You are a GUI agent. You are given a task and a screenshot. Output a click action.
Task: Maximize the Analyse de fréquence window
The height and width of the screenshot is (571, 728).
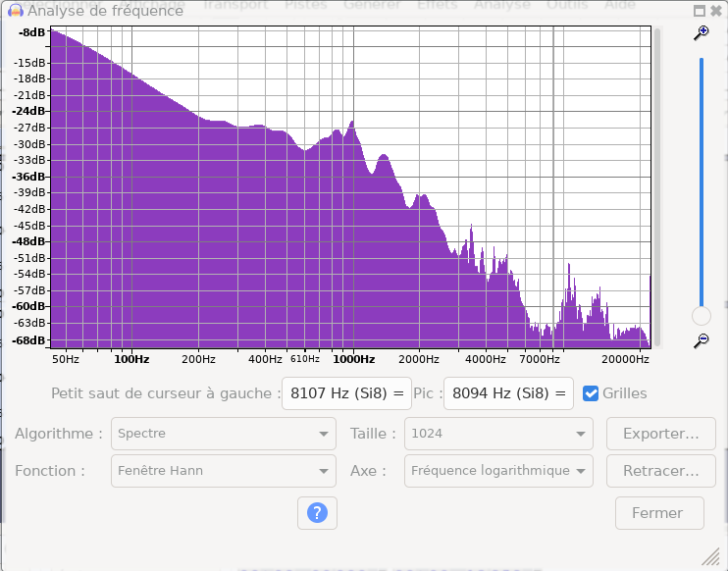[700, 11]
